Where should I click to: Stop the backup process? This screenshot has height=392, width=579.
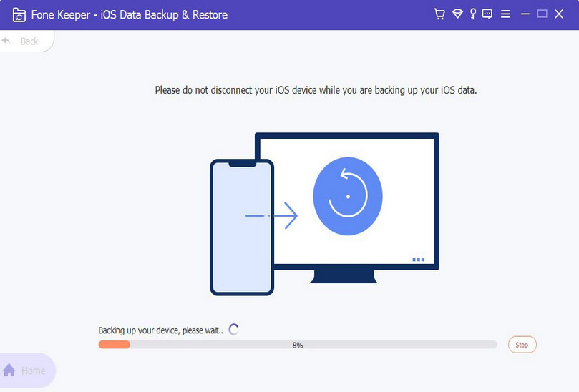[x=522, y=345]
